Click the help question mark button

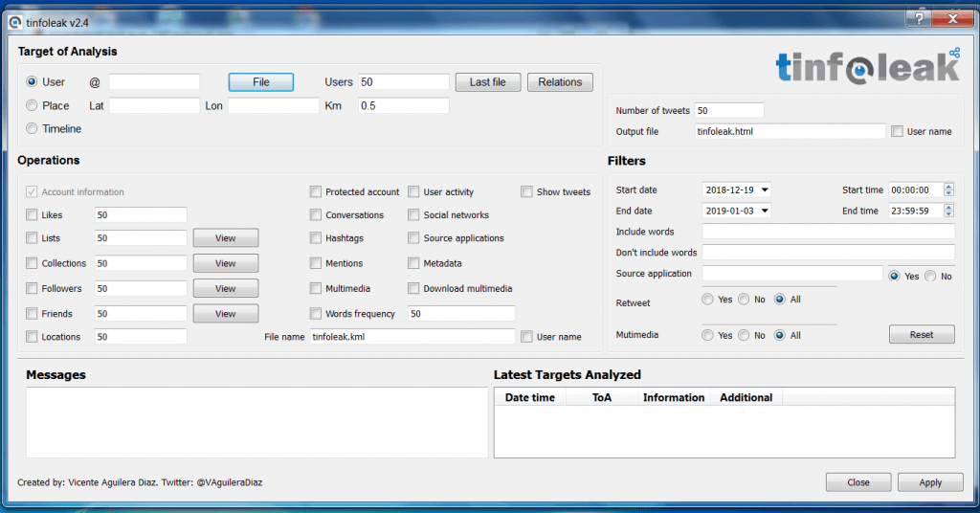(919, 19)
